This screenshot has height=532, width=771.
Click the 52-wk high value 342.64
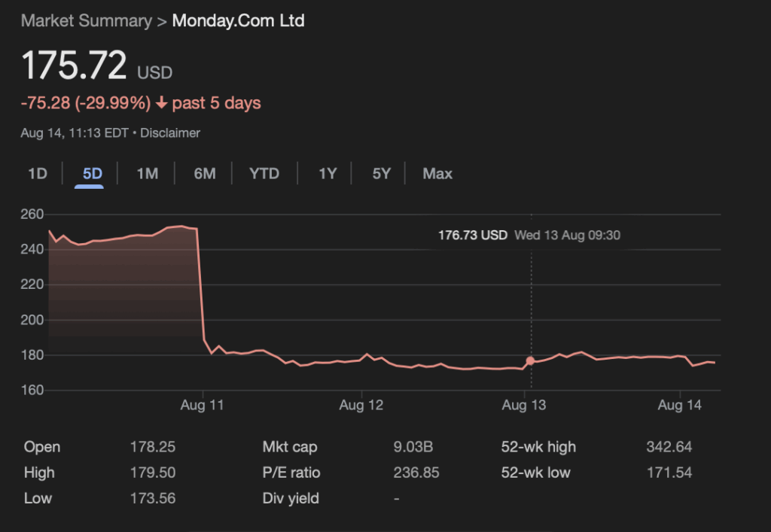(x=669, y=447)
